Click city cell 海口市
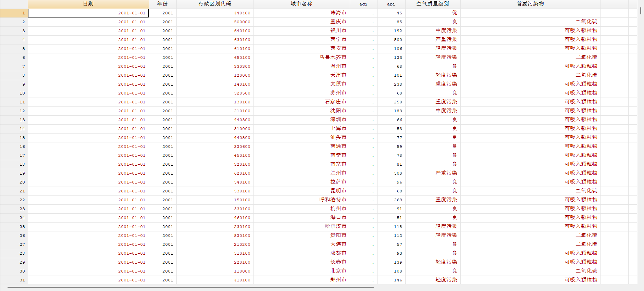The image size is (644, 291). pyautogui.click(x=301, y=218)
